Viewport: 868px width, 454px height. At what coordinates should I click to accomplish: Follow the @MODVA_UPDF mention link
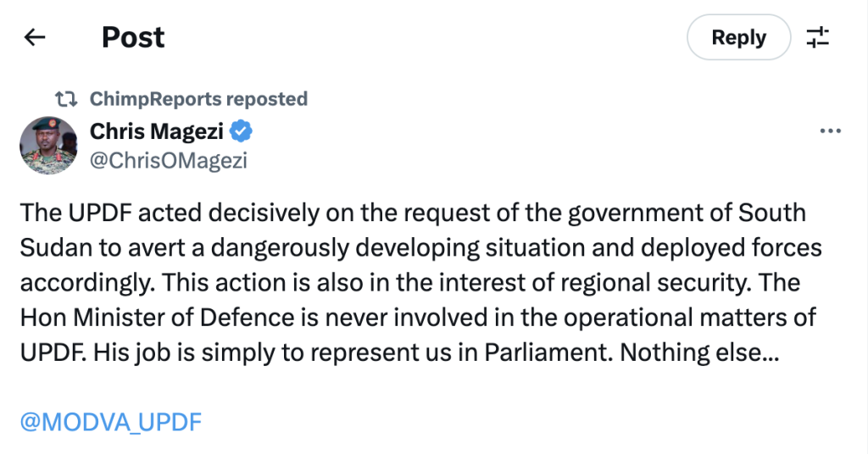[111, 422]
